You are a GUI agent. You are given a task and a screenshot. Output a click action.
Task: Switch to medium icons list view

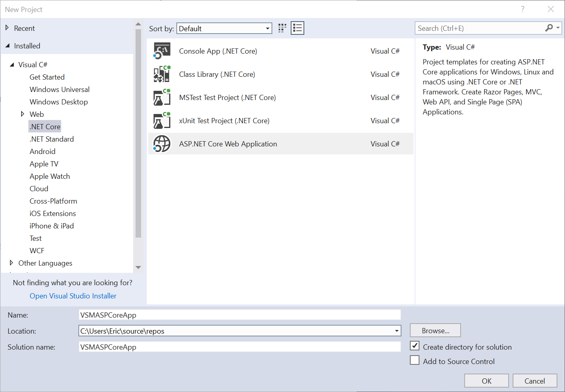pos(297,28)
